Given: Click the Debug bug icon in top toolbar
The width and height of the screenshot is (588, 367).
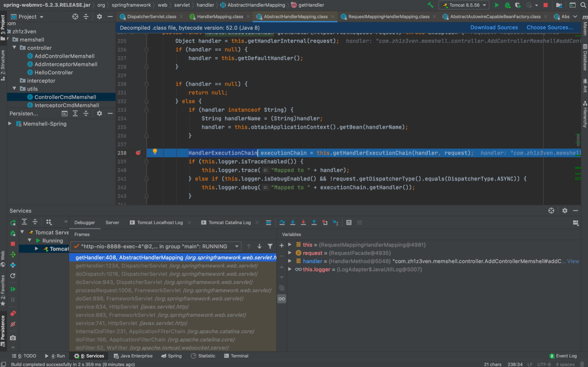Looking at the screenshot, I should coord(507,5).
